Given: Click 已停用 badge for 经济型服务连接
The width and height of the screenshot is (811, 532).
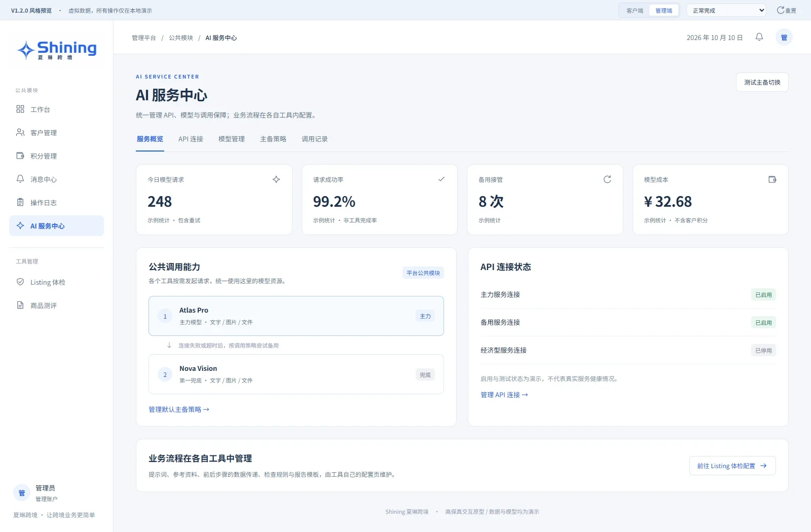Looking at the screenshot, I should [x=763, y=351].
